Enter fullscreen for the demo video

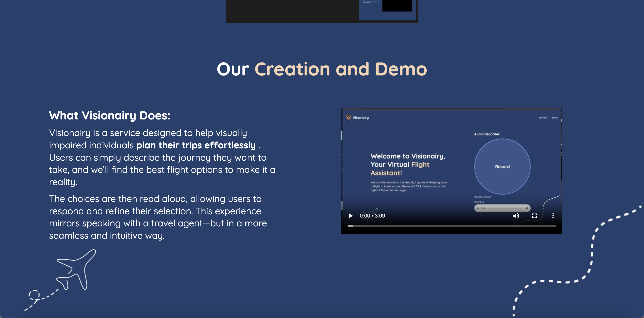[x=535, y=216]
